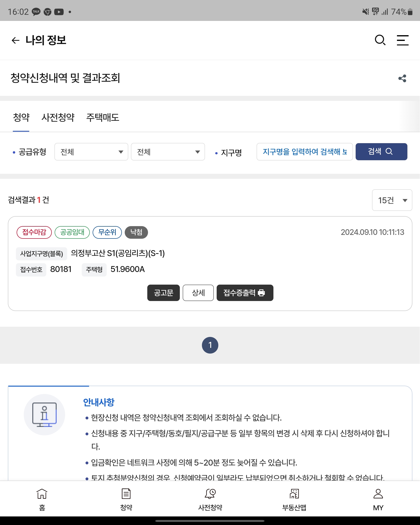Image resolution: width=420 pixels, height=525 pixels.
Task: Tap the share icon beside page title
Action: (x=402, y=78)
